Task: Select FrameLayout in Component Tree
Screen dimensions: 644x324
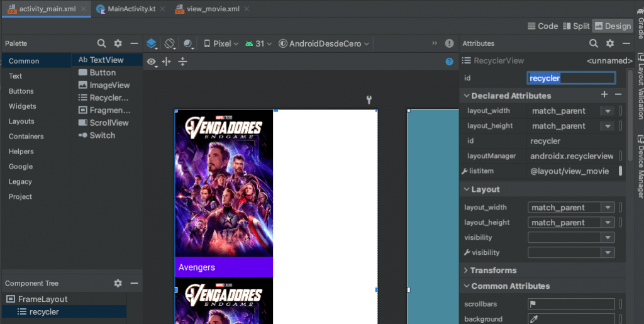Action: coord(64,299)
